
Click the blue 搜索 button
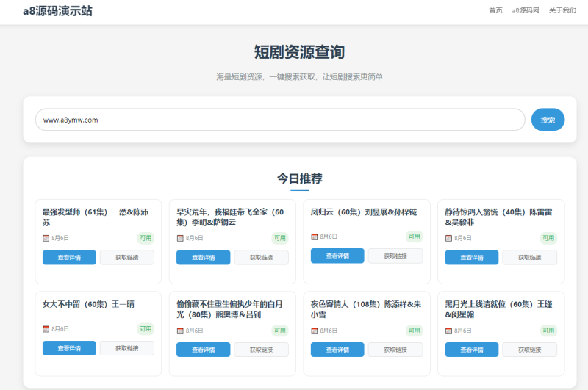click(548, 120)
